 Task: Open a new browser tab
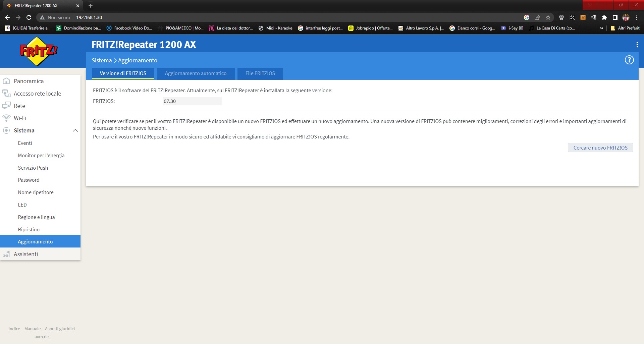click(x=91, y=6)
